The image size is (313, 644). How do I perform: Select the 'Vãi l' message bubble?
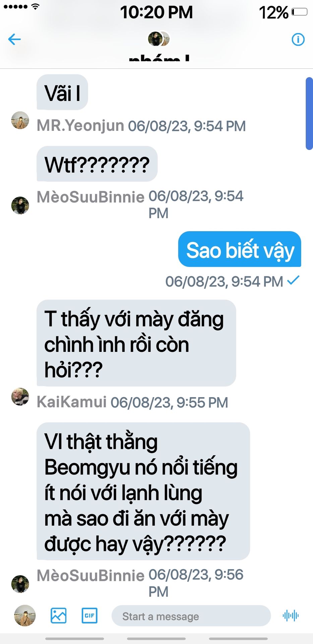[x=62, y=92]
